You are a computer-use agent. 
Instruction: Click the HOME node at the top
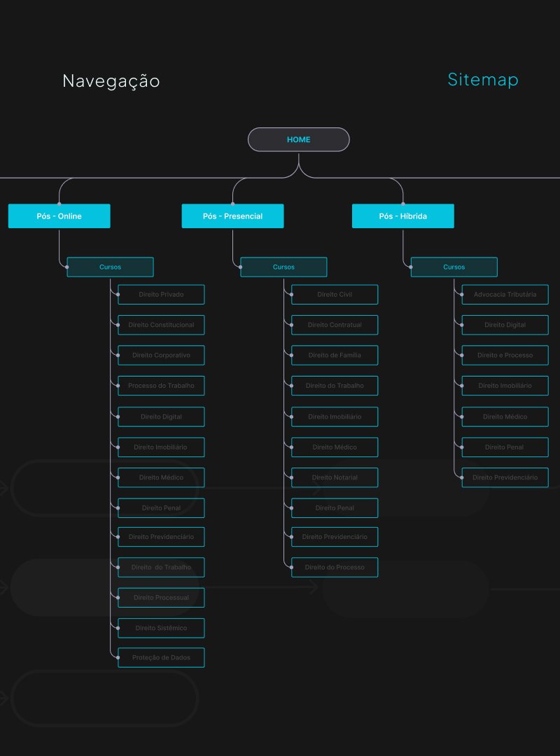click(x=298, y=140)
